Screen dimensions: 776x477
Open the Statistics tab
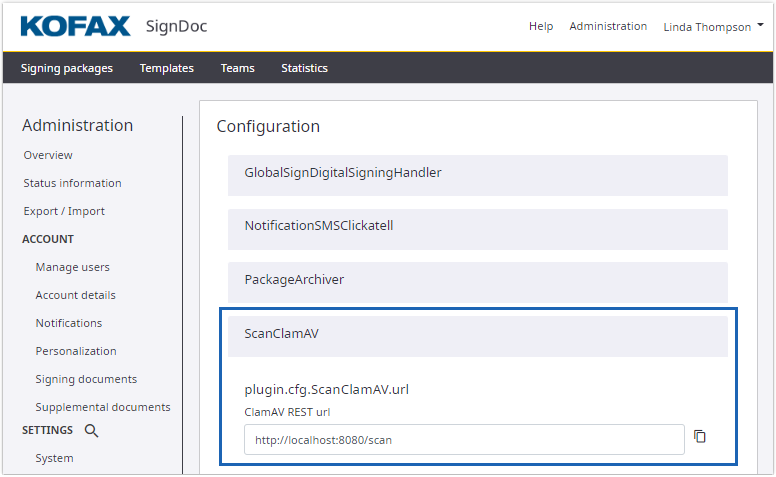tap(304, 68)
